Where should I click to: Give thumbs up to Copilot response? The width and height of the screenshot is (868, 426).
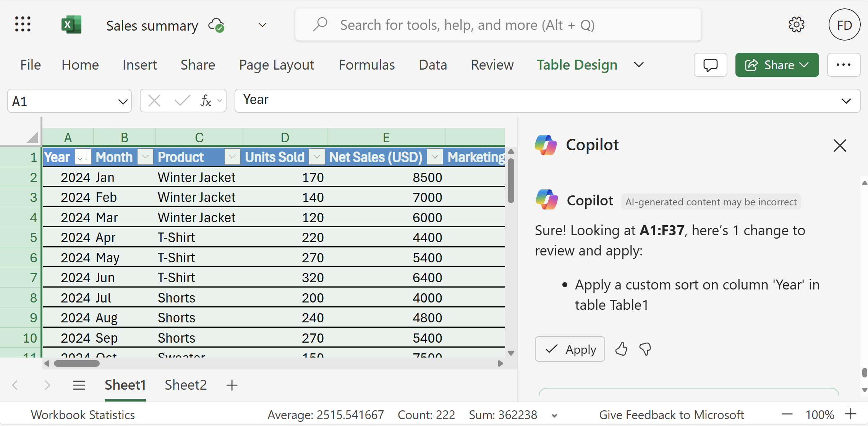point(621,349)
